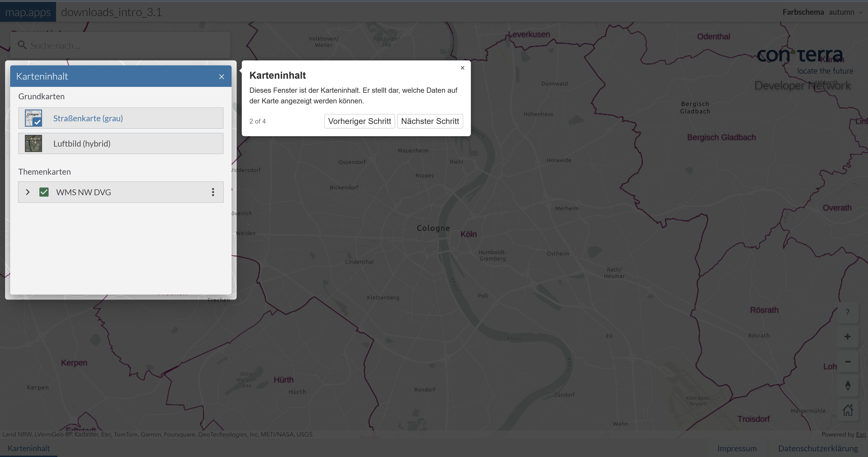Close the Karteninhalt tour popup
Screen dimensions: 868x457
pyautogui.click(x=462, y=68)
